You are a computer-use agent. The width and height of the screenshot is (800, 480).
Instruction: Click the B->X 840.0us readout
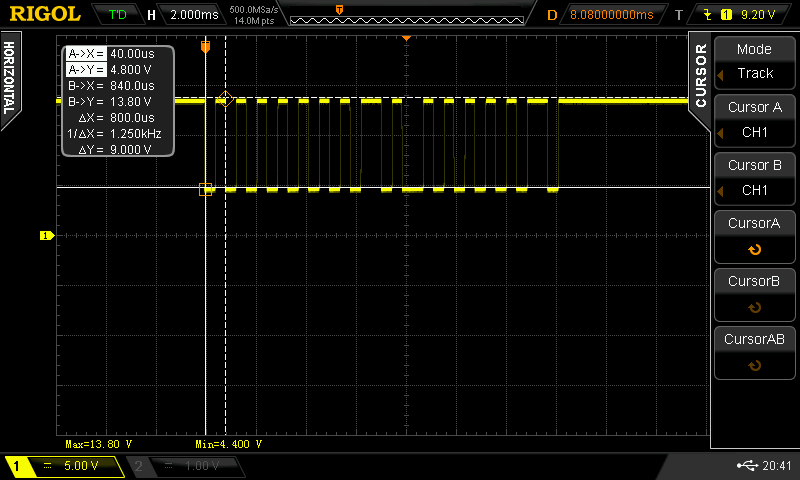click(x=111, y=86)
